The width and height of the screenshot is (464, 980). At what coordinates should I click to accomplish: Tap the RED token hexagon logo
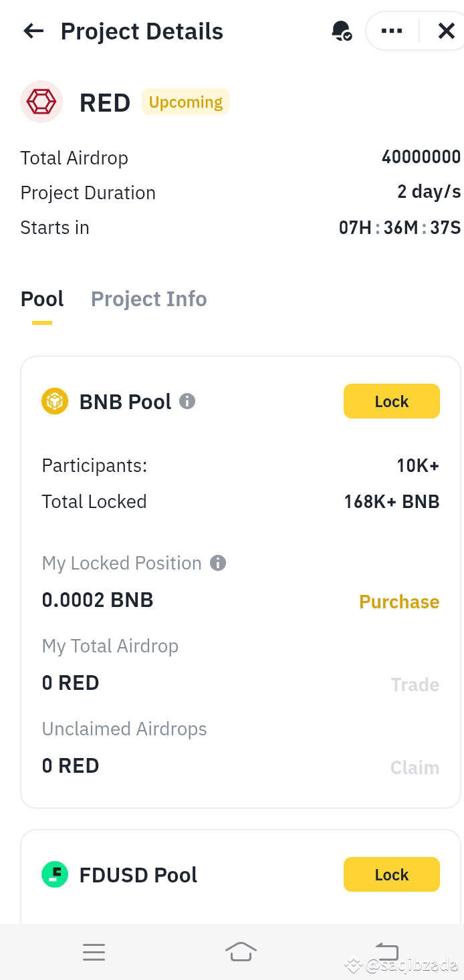[x=41, y=101]
